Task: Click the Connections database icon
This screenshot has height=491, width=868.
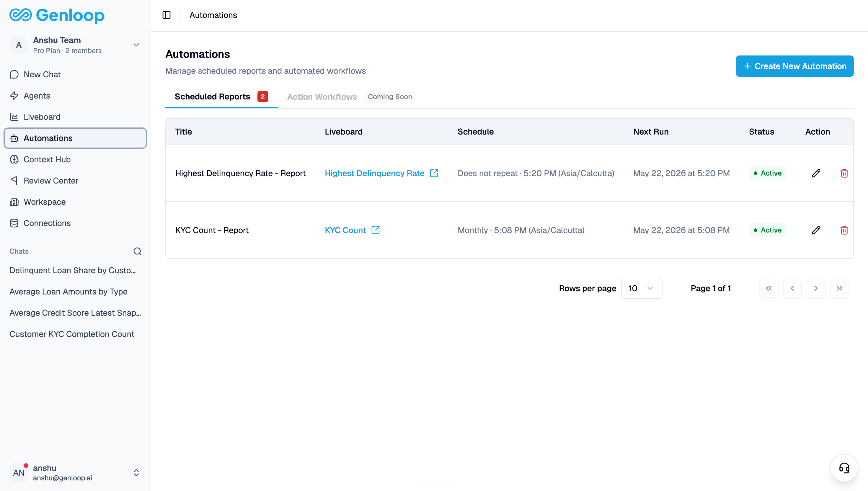Action: (14, 223)
